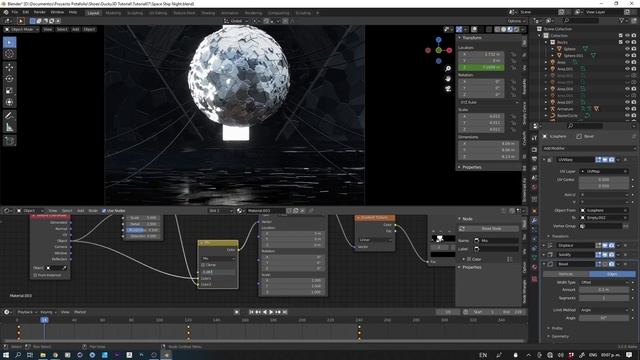Select the Annotate tool

(9, 116)
